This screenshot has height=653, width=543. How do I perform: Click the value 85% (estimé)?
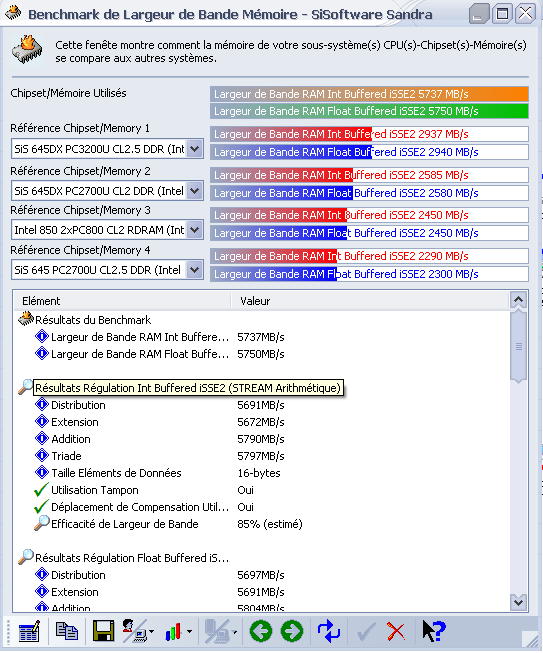point(270,523)
